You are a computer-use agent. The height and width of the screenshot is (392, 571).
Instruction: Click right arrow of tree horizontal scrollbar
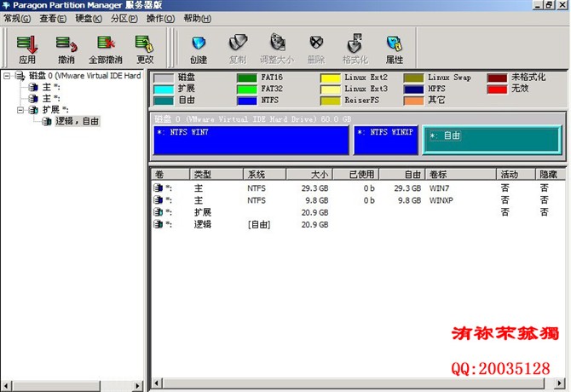tap(138, 385)
